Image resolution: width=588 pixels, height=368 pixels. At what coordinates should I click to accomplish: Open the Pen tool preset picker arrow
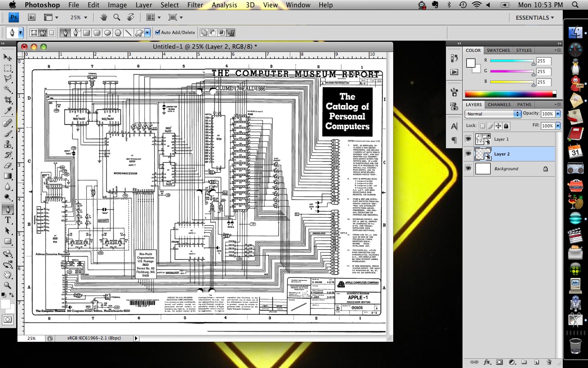click(21, 33)
